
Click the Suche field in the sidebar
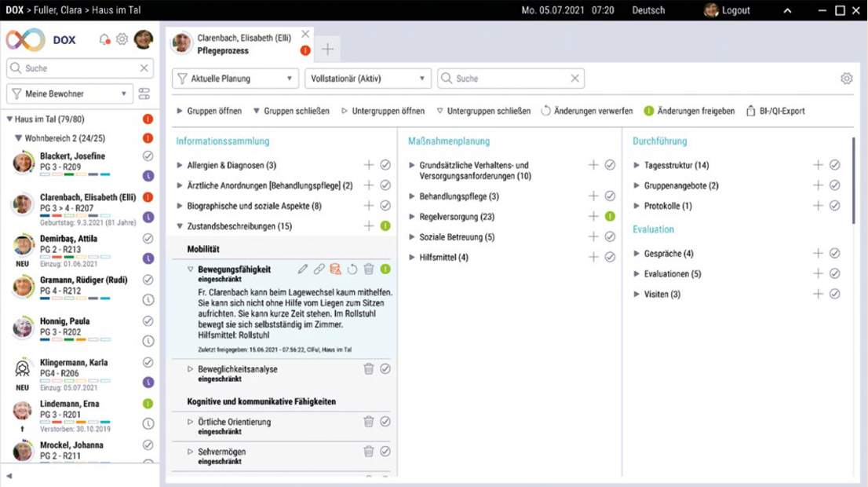[x=75, y=68]
